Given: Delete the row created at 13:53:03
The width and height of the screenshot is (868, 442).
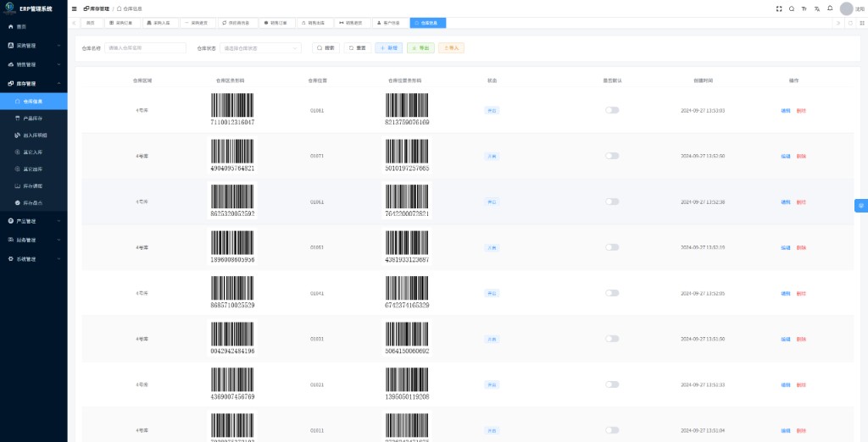Looking at the screenshot, I should pos(801,111).
